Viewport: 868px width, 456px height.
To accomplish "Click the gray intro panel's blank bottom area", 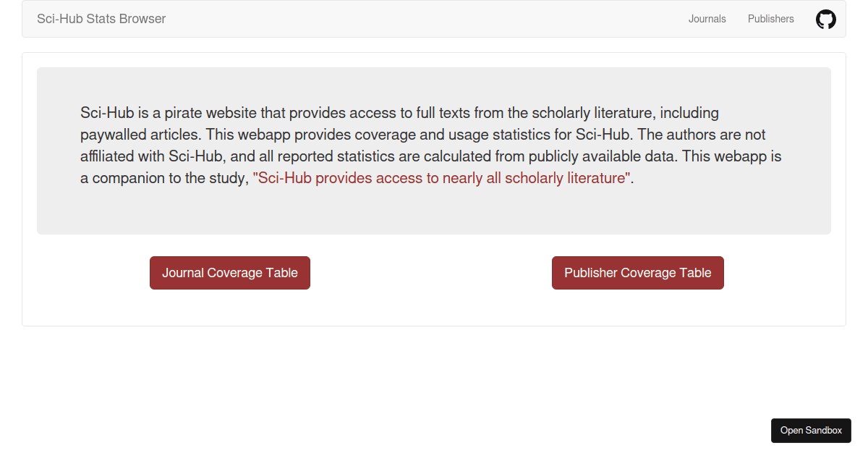I will click(x=434, y=214).
